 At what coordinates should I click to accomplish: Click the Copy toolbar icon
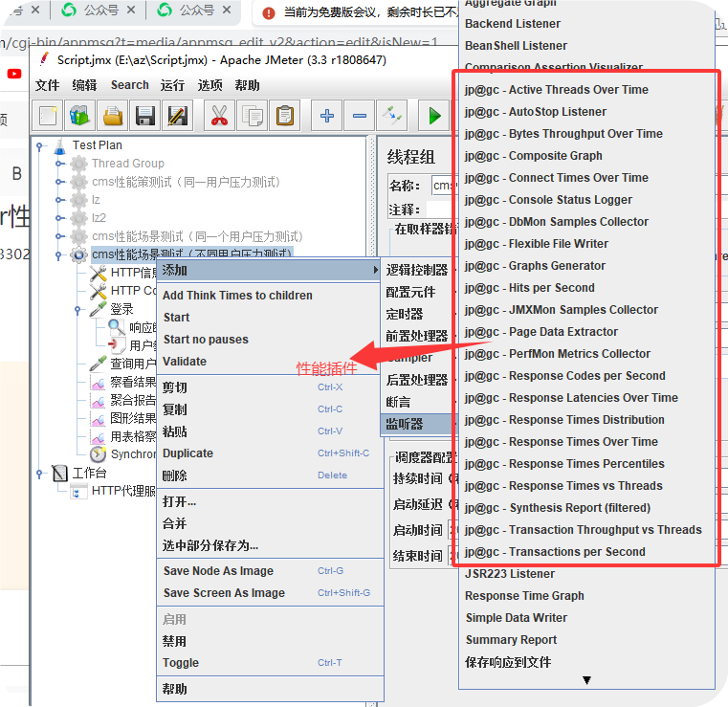pyautogui.click(x=253, y=116)
